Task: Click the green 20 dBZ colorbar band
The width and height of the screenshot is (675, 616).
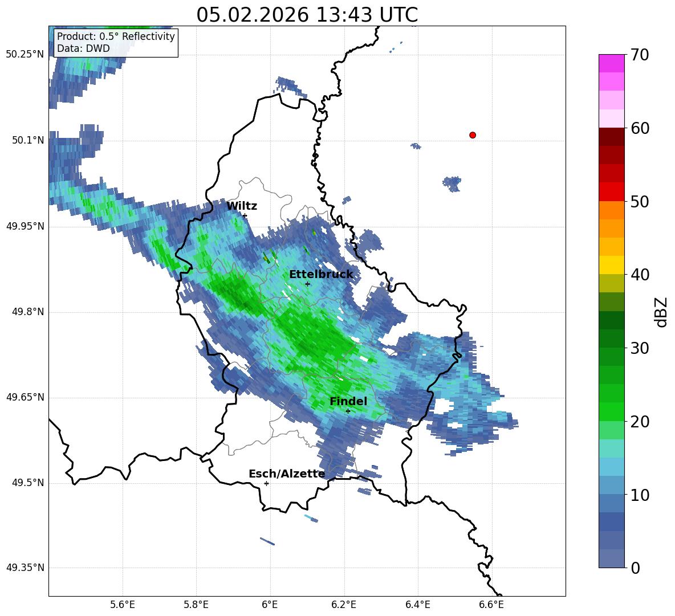Action: 611,411
